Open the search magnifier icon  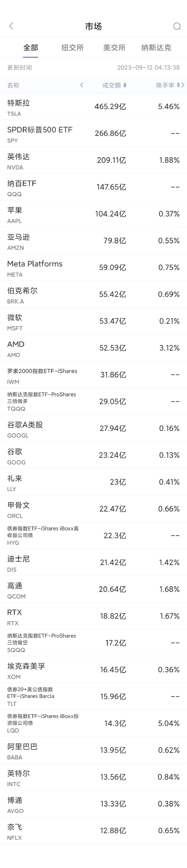pos(177,26)
